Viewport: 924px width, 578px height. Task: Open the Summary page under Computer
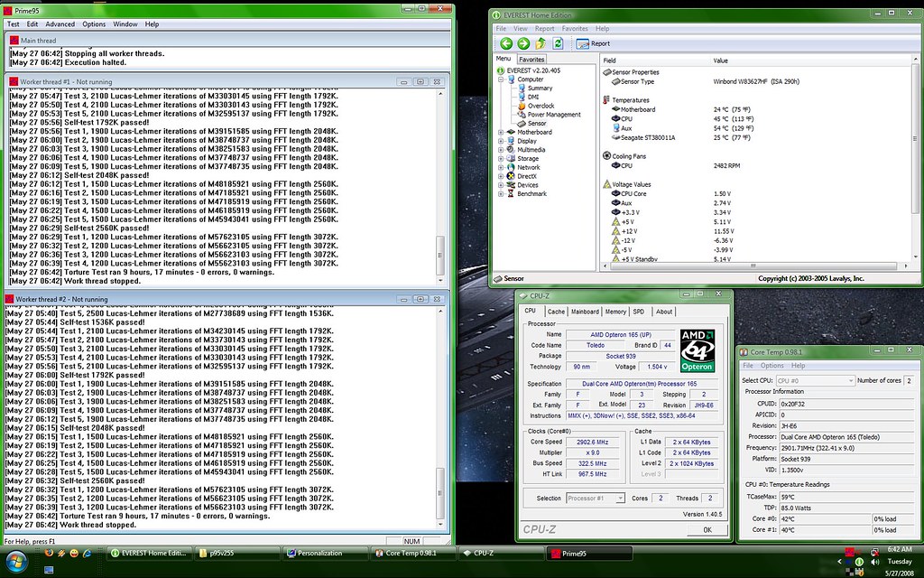pyautogui.click(x=540, y=88)
